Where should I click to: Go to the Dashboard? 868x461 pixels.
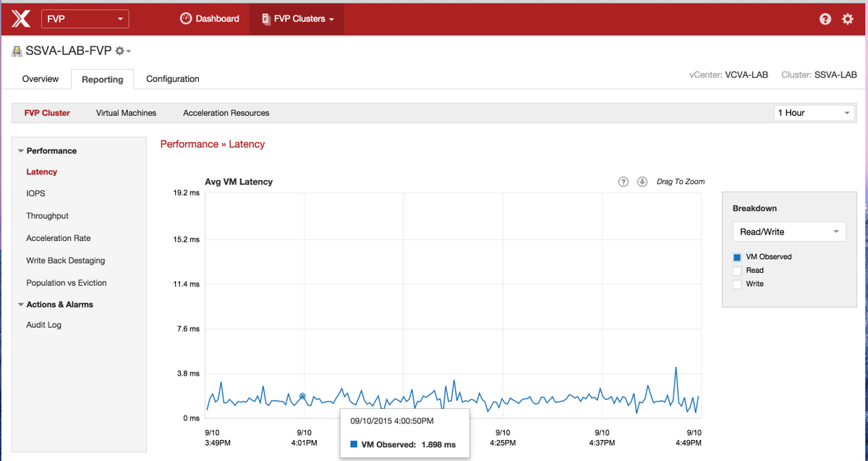point(210,19)
